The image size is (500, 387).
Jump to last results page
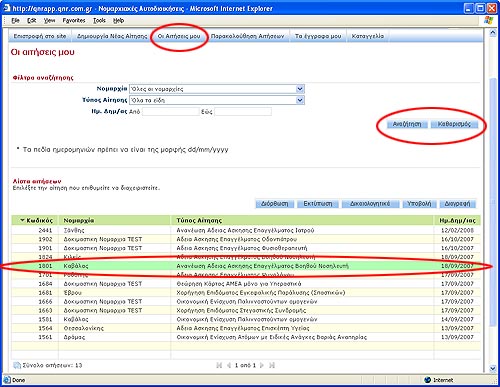tap(272, 365)
